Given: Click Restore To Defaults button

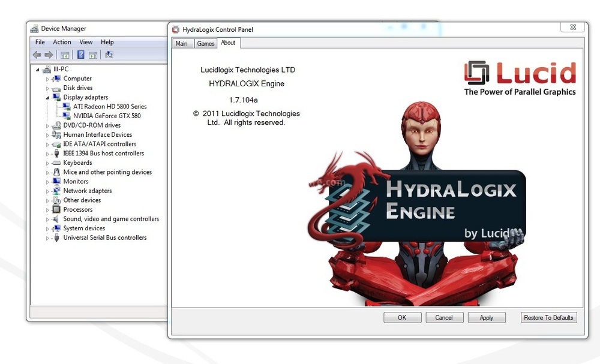Looking at the screenshot, I should [x=548, y=317].
